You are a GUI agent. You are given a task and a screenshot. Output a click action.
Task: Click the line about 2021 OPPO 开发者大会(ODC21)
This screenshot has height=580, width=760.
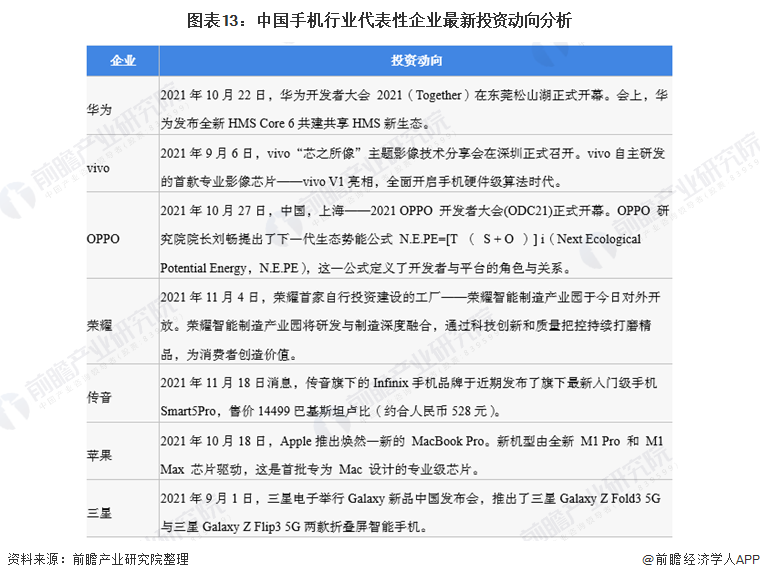coord(415,211)
